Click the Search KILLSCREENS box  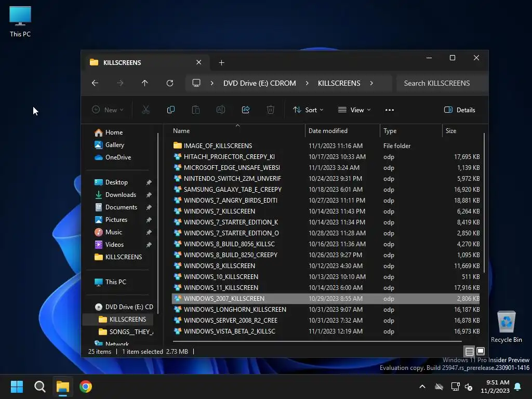click(x=442, y=83)
